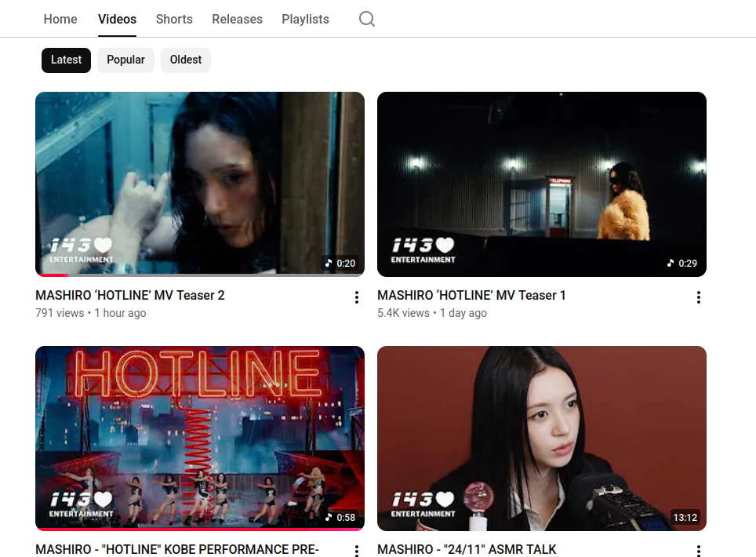Click the '791 views • 1 hour ago' text

[x=91, y=313]
